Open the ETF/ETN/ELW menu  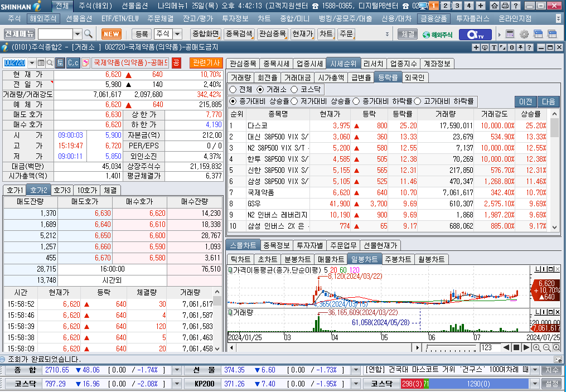(x=120, y=18)
